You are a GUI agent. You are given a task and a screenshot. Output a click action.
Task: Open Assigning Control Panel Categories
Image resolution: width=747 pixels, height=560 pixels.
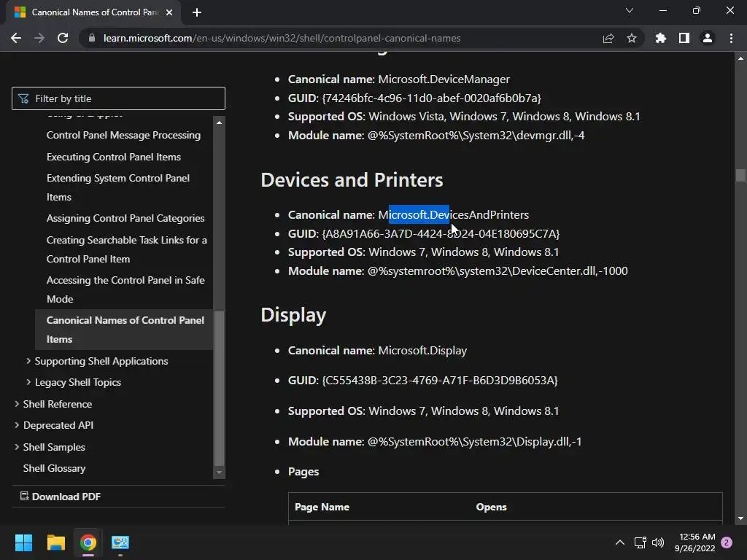125,218
